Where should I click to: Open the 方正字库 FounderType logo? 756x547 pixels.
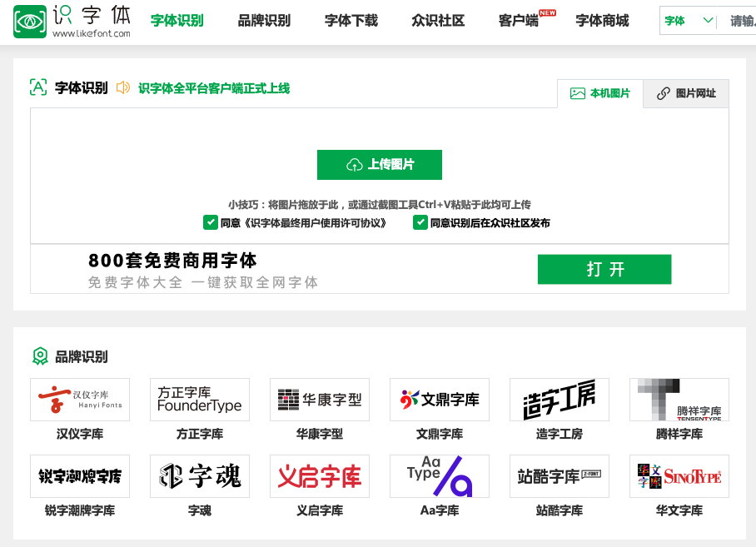200,400
